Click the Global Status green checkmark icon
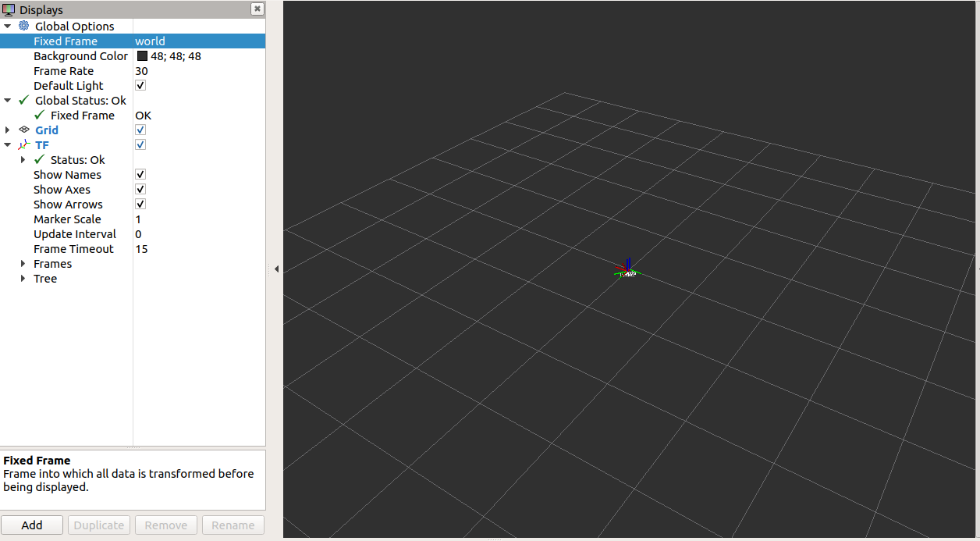 23,100
